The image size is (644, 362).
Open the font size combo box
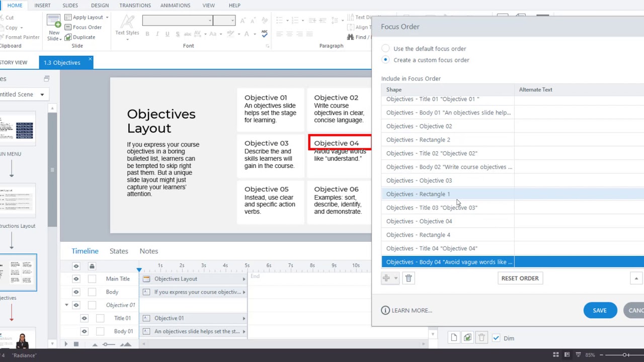224,21
